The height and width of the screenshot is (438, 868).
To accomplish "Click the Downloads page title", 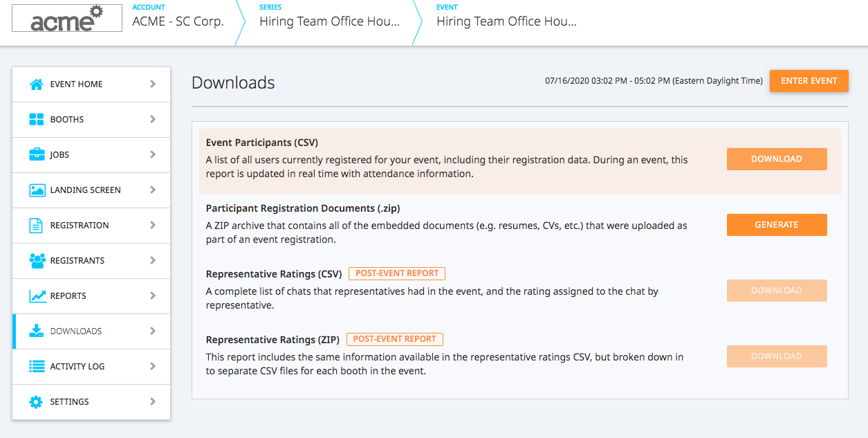I will coord(233,83).
